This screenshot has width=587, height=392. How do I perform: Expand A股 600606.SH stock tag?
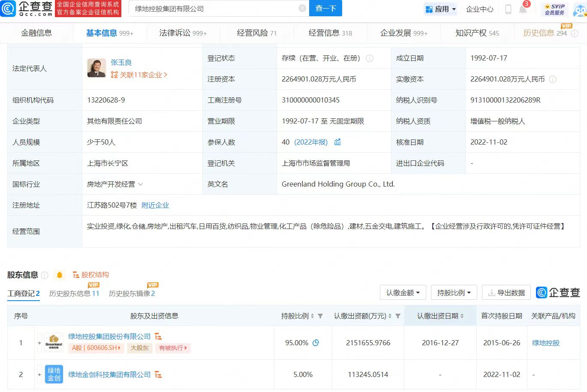(x=96, y=348)
